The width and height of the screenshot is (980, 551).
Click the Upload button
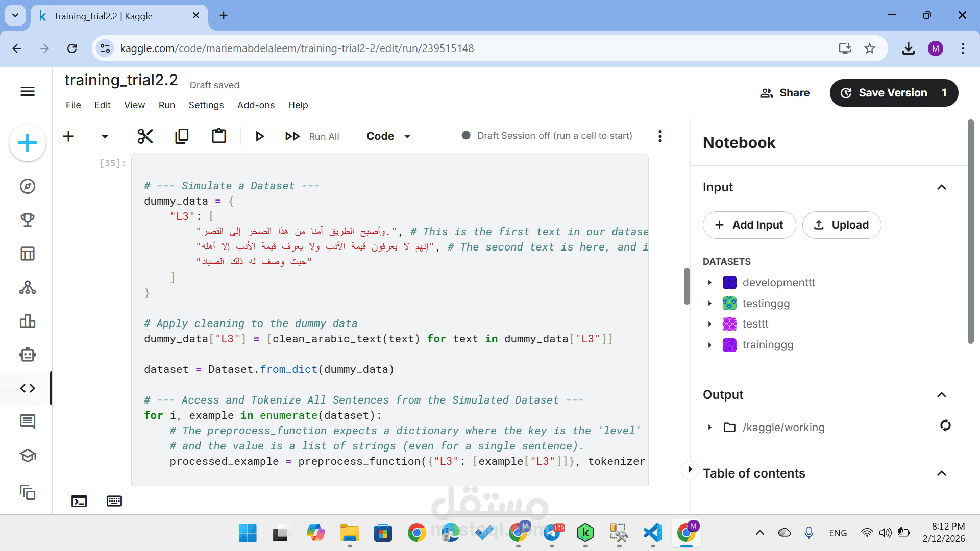(842, 225)
